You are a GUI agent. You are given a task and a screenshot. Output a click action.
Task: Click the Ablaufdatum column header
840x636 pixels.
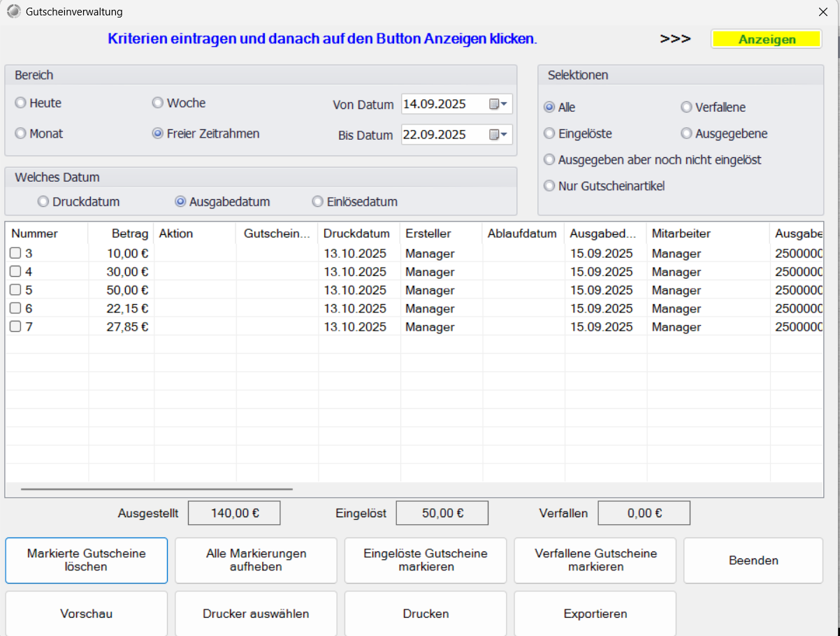(523, 233)
